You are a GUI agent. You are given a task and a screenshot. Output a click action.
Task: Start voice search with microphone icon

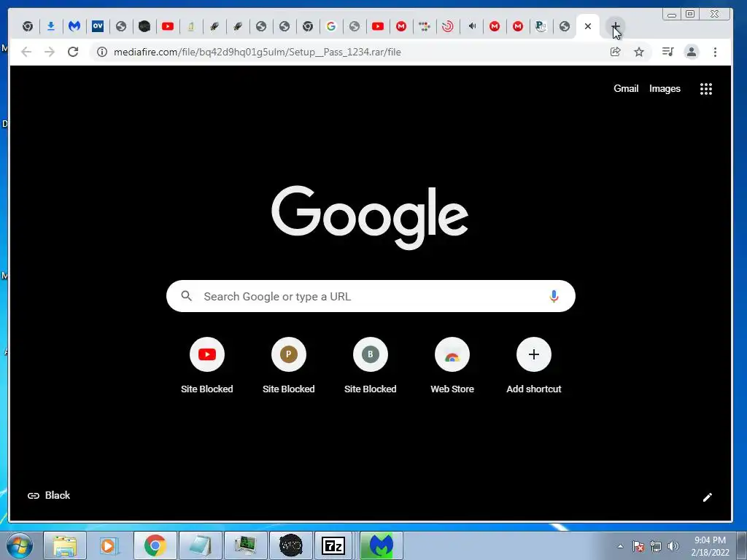point(554,296)
